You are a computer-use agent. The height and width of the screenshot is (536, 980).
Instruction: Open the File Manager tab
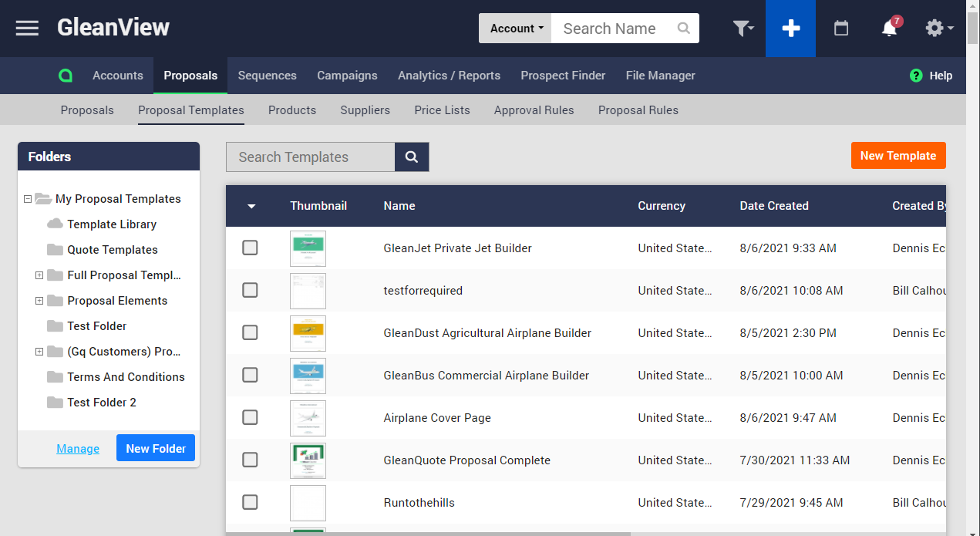661,76
